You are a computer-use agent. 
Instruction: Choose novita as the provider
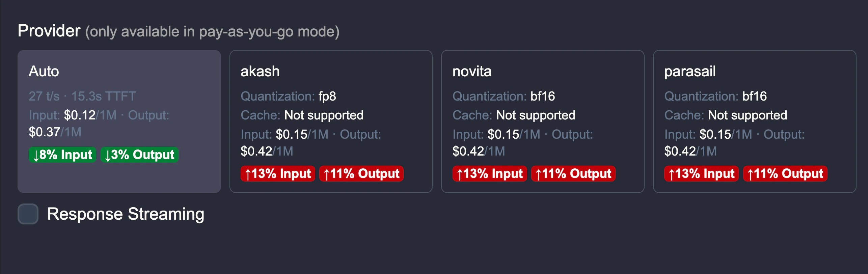point(543,121)
